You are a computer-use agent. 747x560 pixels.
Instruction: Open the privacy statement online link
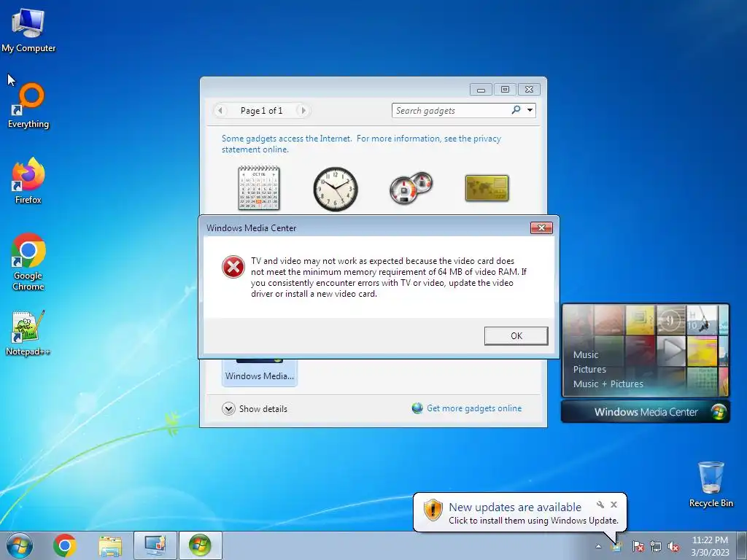pos(361,144)
